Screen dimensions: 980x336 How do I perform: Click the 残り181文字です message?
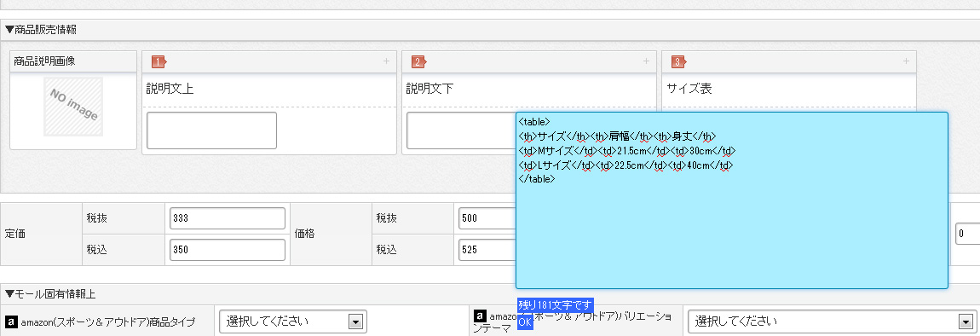point(555,305)
